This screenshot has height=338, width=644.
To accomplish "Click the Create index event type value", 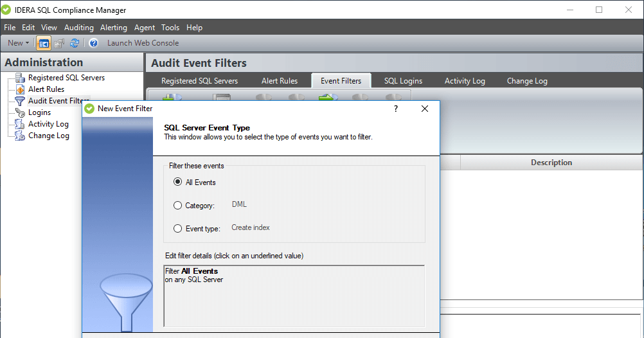I will (x=251, y=227).
